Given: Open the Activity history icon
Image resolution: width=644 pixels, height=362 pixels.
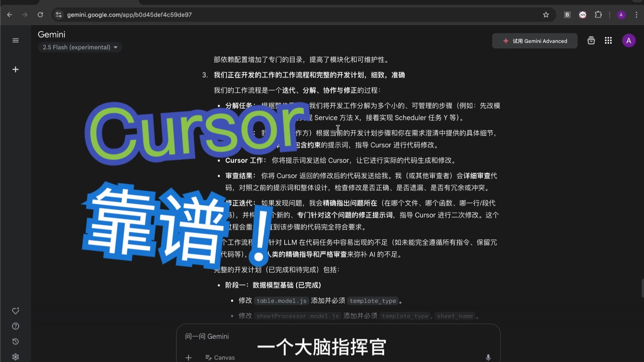Looking at the screenshot, I should (x=16, y=341).
